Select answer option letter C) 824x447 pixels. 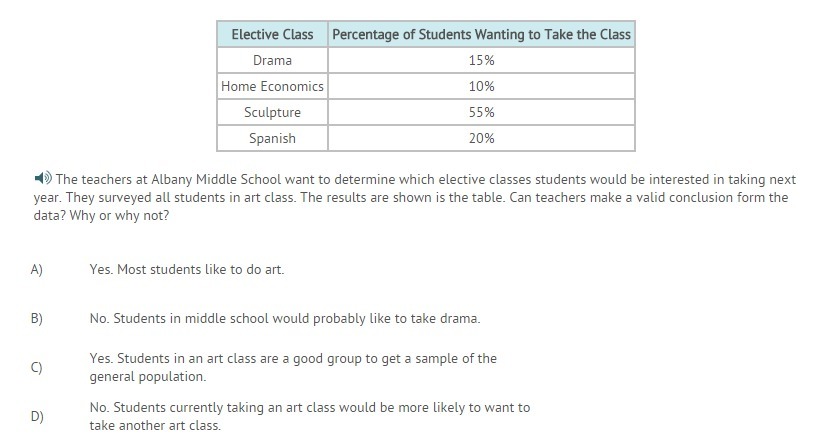point(37,368)
